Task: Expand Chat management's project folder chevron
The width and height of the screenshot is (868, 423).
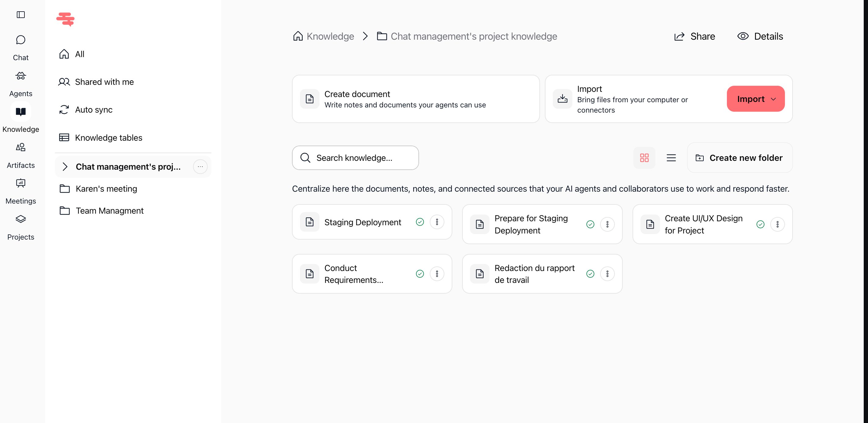Action: pyautogui.click(x=65, y=166)
